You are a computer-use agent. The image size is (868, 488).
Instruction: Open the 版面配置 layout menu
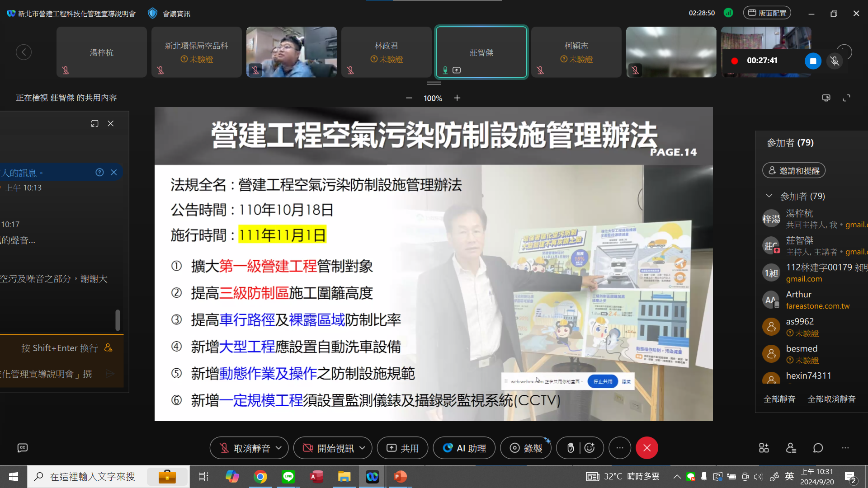point(767,13)
